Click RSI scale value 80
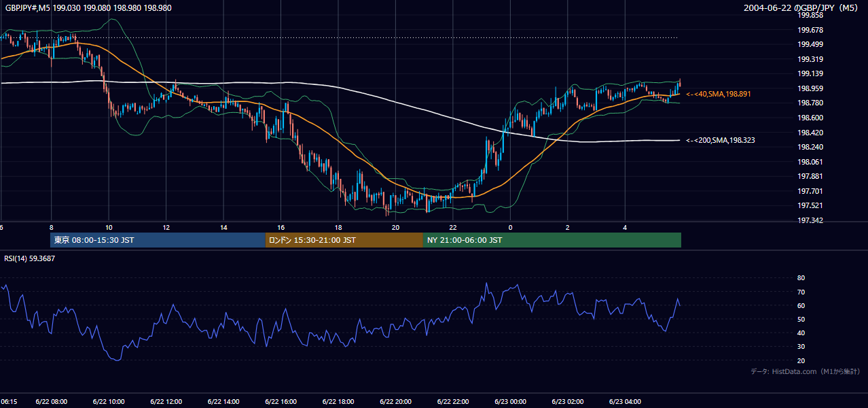 [x=801, y=278]
